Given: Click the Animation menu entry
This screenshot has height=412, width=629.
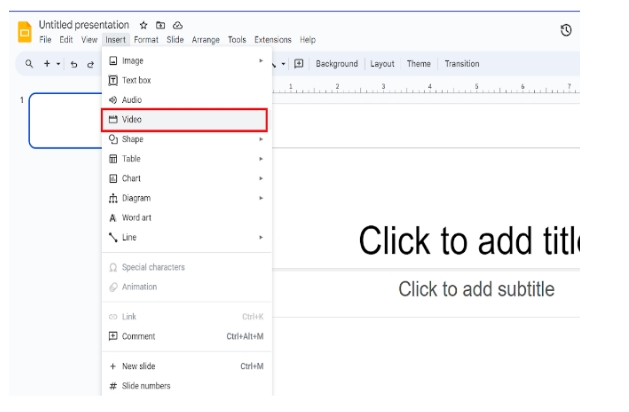Looking at the screenshot, I should coord(187,287).
